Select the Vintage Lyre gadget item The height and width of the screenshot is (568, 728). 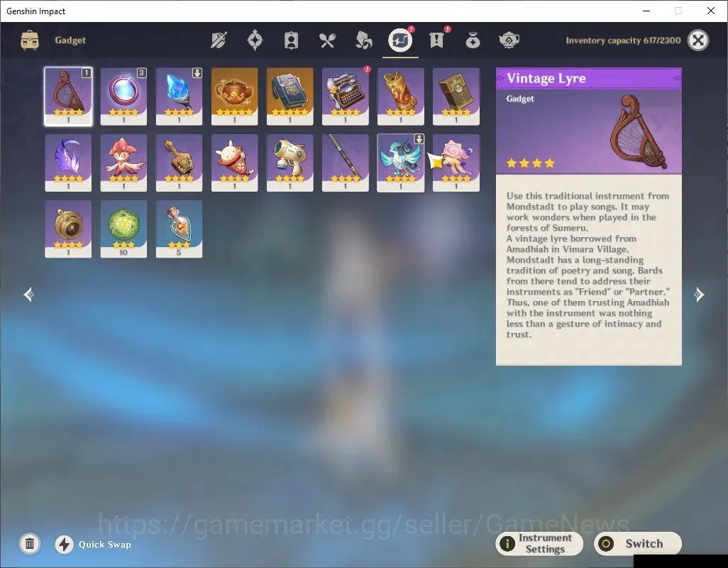tap(68, 96)
